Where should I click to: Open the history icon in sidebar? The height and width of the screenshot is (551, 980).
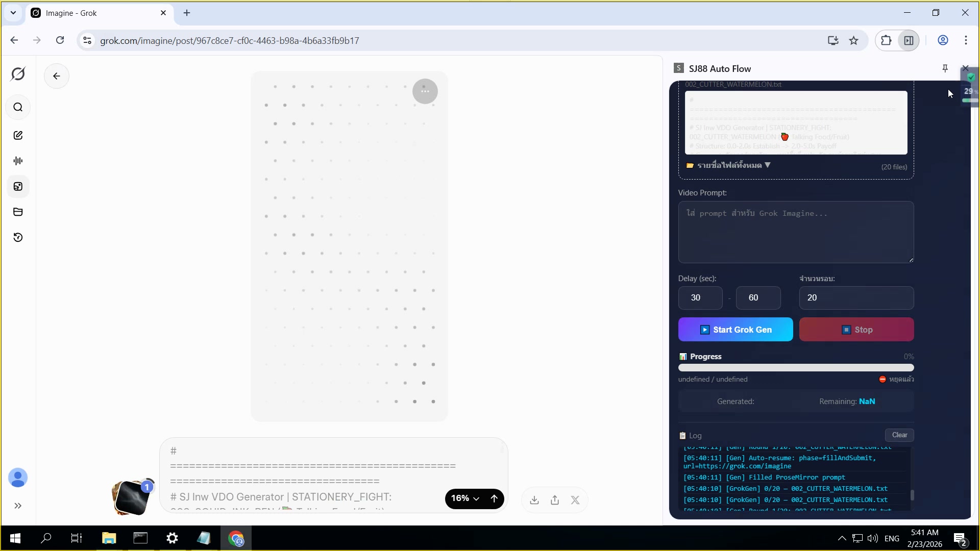pos(18,237)
